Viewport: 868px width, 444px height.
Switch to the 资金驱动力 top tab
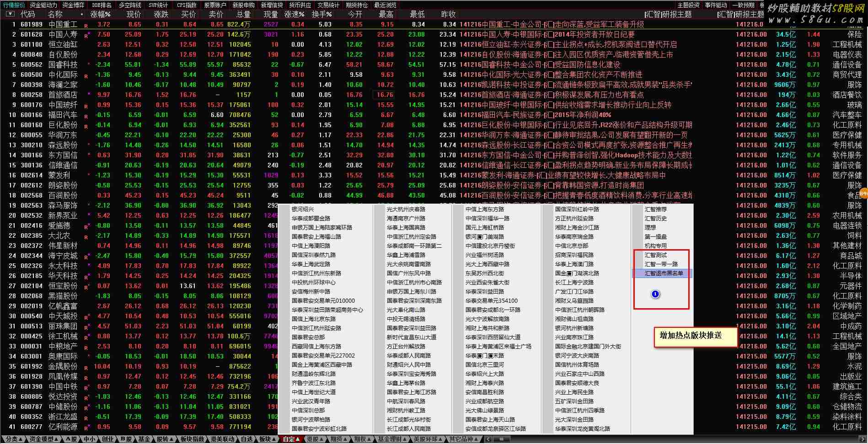pos(43,5)
